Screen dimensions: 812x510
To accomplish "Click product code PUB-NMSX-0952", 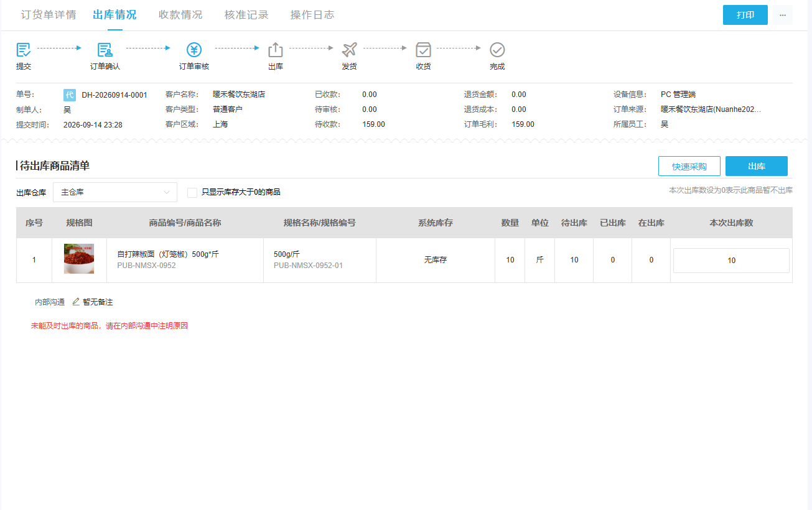I will (146, 266).
